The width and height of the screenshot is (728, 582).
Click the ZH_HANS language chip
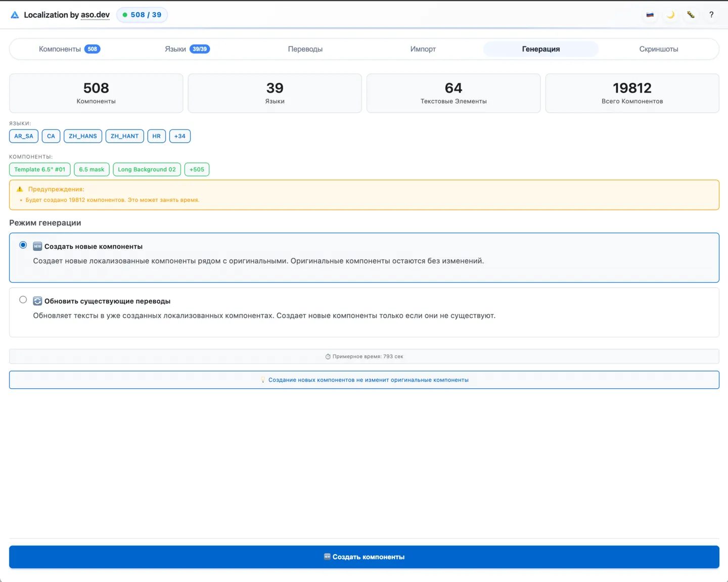coord(83,136)
